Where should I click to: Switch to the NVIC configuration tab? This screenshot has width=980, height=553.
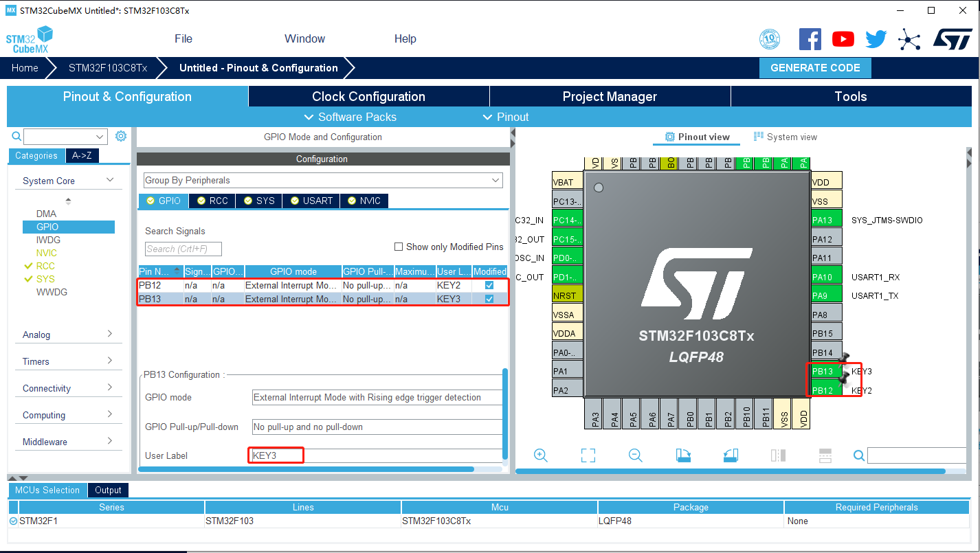(x=364, y=201)
